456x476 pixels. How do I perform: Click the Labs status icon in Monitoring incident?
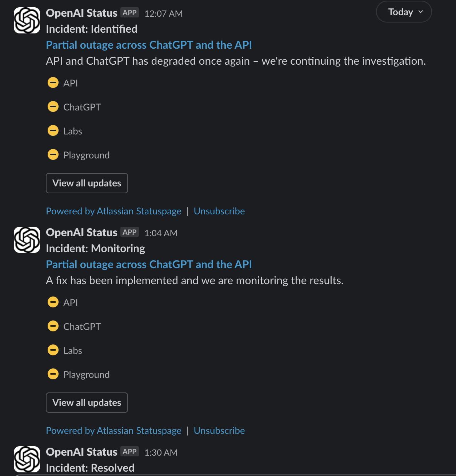point(53,350)
